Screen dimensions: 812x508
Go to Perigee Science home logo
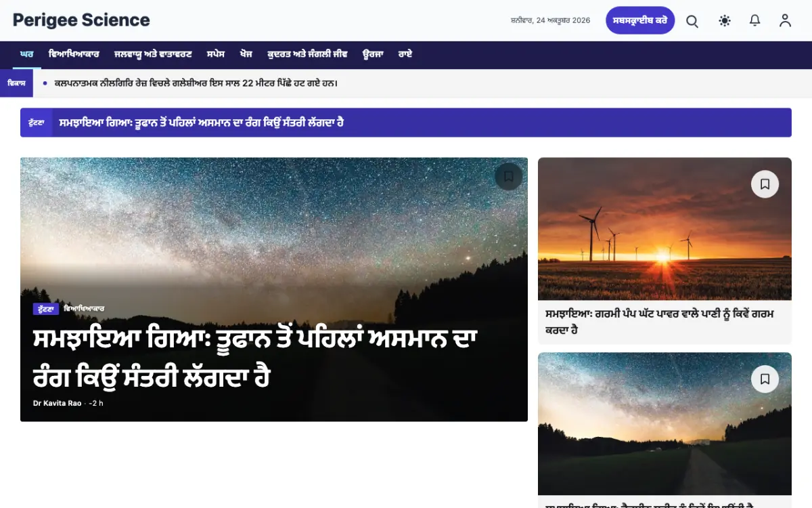pos(81,20)
